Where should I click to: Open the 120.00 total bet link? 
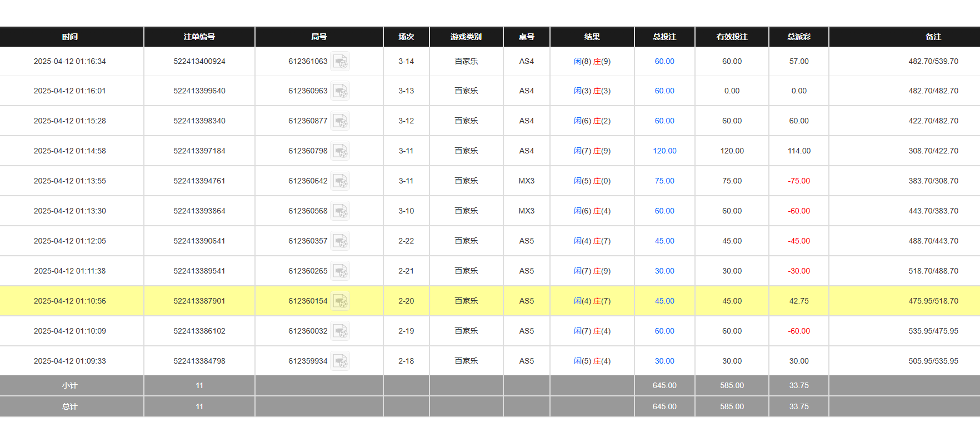[664, 151]
